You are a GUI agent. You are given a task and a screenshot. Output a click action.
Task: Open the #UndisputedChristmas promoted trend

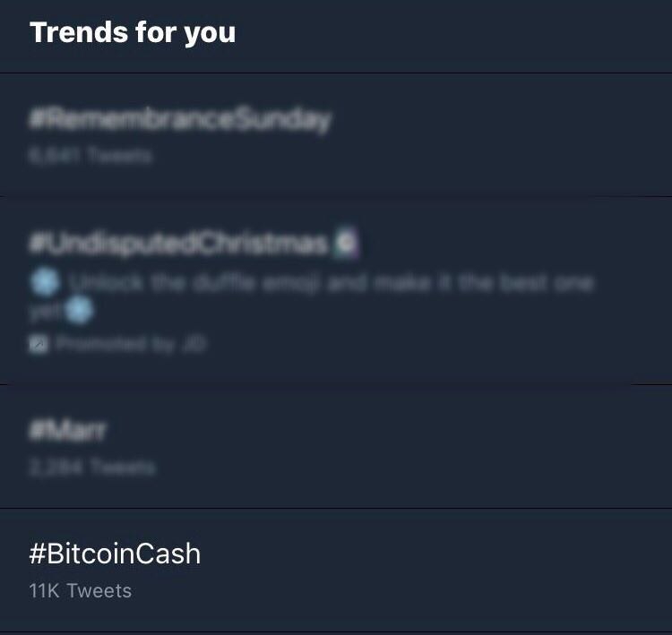tap(336, 290)
